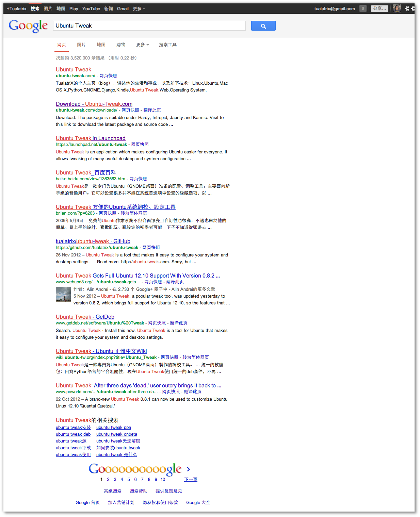Click your profile avatar picture
420x517 pixels.
(x=397, y=8)
